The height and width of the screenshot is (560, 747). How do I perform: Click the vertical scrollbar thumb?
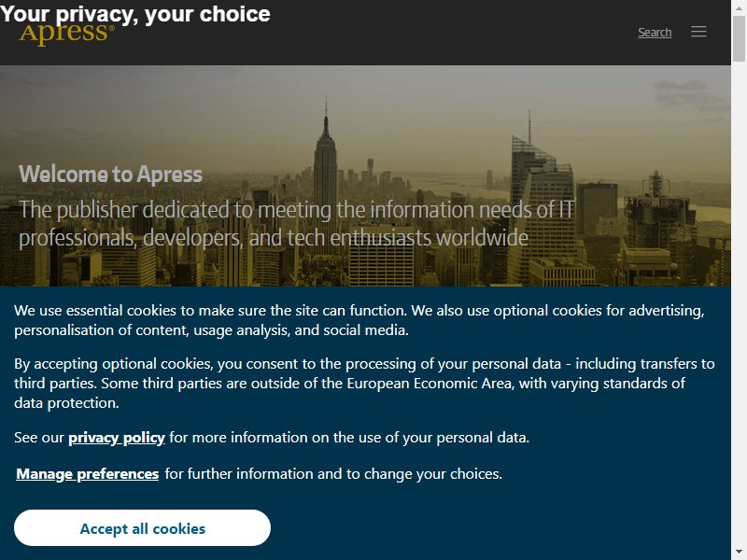(x=739, y=38)
